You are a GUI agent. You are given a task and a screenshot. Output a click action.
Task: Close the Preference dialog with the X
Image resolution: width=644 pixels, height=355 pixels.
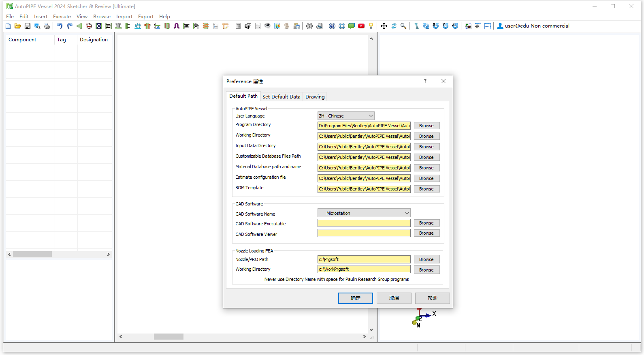coord(444,81)
